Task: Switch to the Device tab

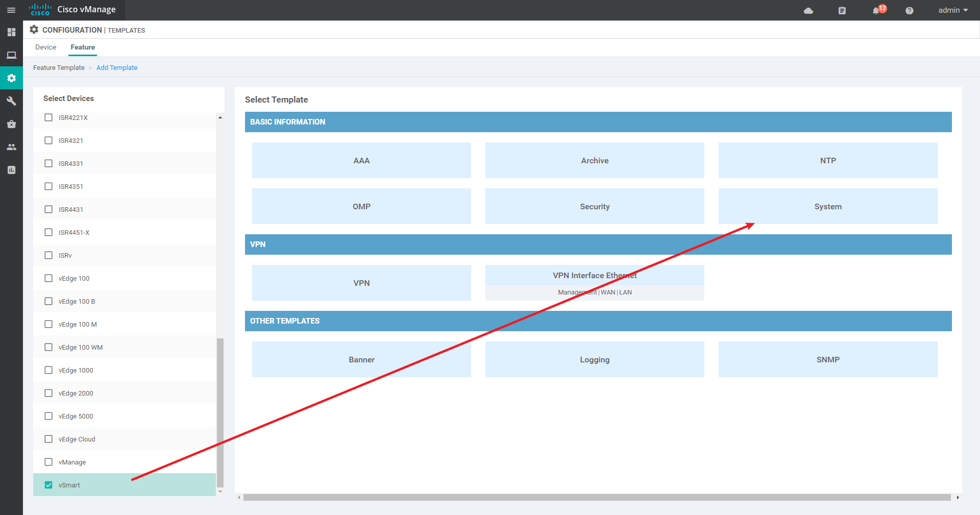Action: pos(45,47)
